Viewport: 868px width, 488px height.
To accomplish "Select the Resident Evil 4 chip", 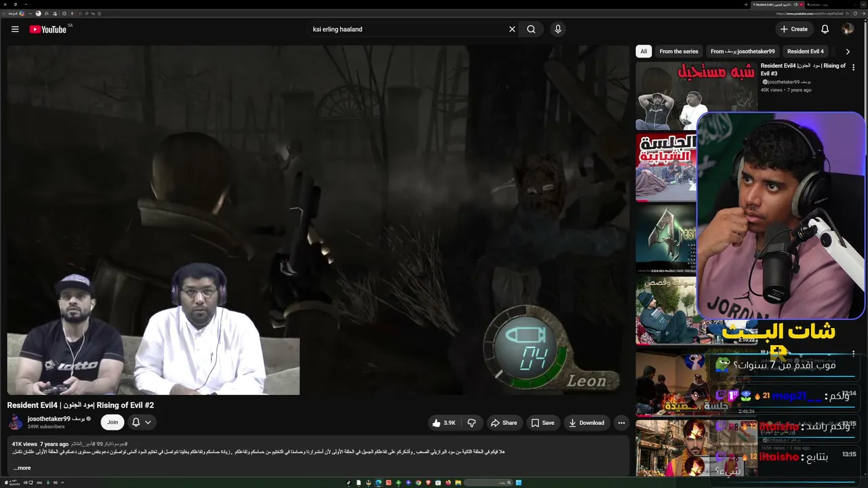I will pyautogui.click(x=806, y=52).
